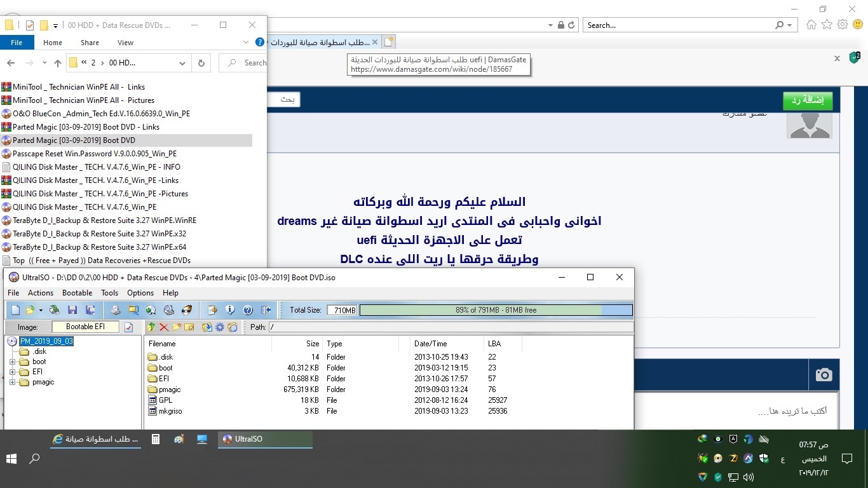Click the Filename column header in UltraISO
This screenshot has width=868, height=488.
coord(208,344)
